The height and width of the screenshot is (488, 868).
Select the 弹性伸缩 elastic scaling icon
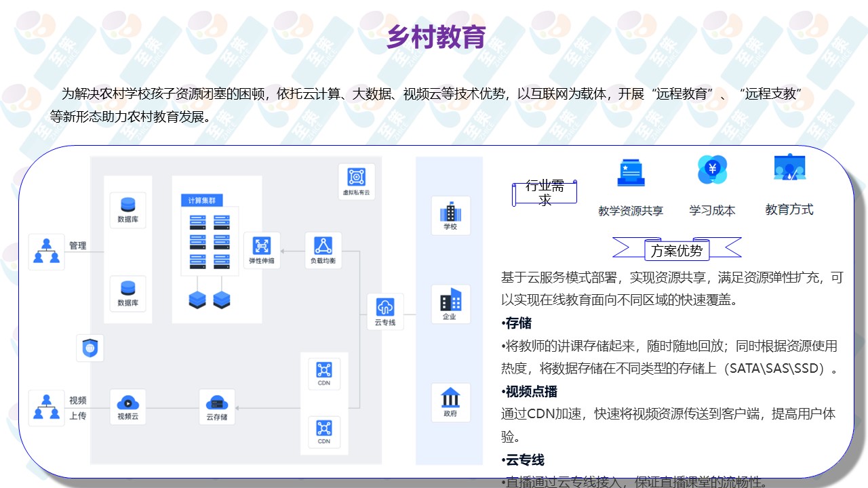pos(262,246)
